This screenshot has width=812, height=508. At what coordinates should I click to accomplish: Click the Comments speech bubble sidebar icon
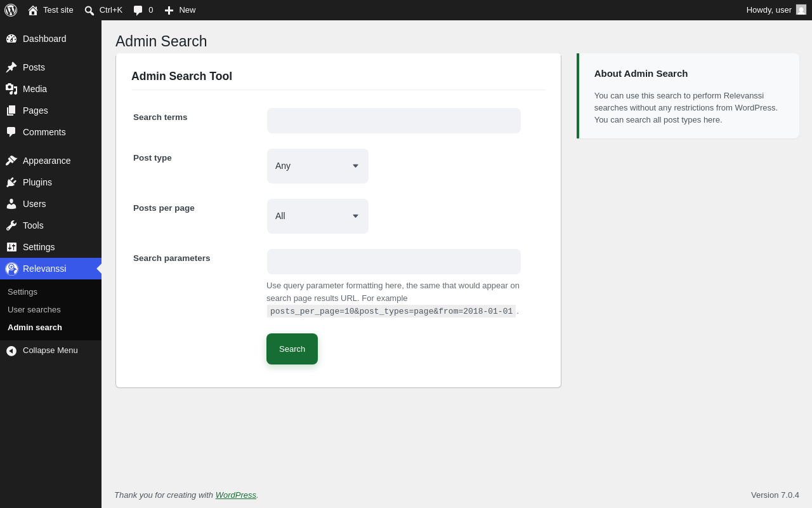tap(11, 132)
